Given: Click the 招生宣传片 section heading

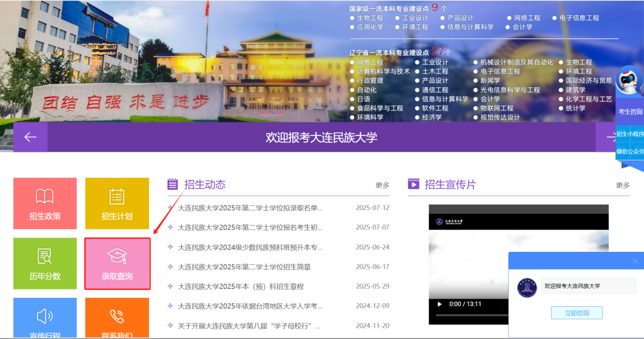Looking at the screenshot, I should pyautogui.click(x=450, y=184).
